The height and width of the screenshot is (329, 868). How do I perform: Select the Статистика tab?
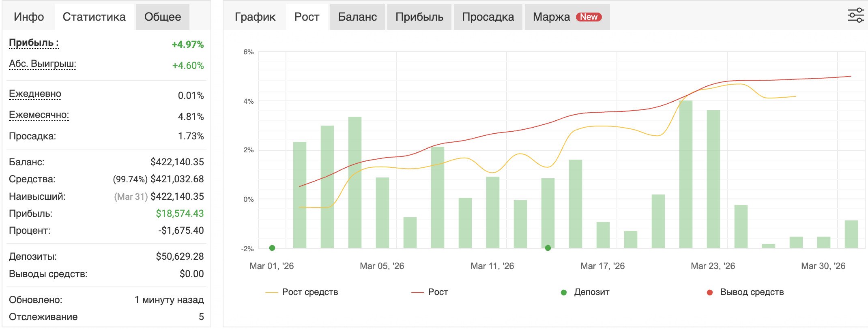[x=94, y=17]
